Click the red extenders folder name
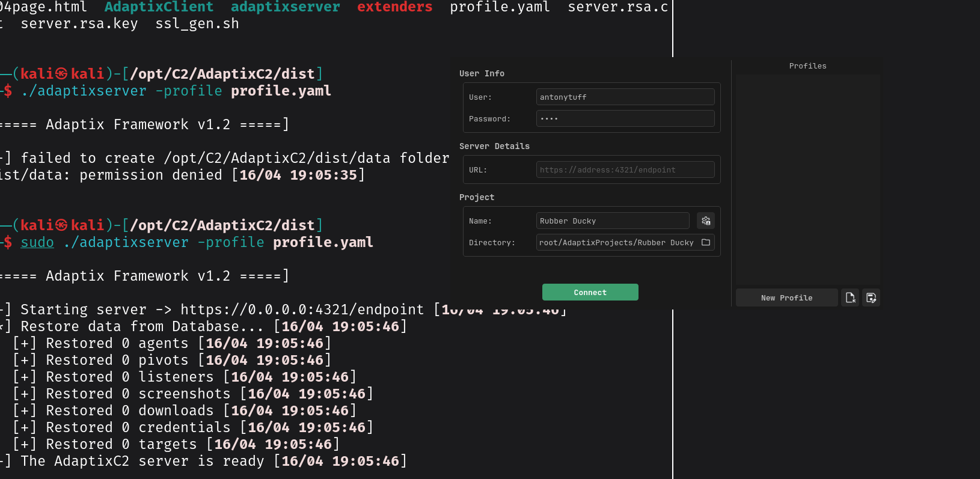This screenshot has width=980, height=479. tap(394, 7)
